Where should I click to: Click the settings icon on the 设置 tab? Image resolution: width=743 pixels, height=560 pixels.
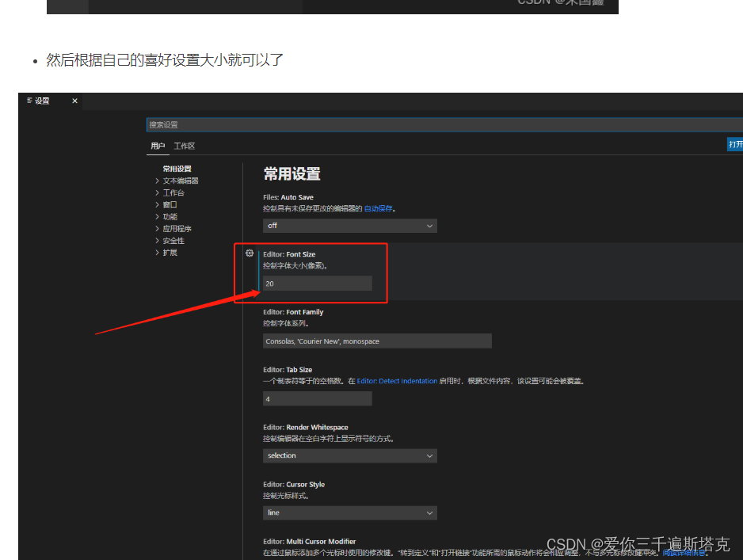pyautogui.click(x=30, y=101)
